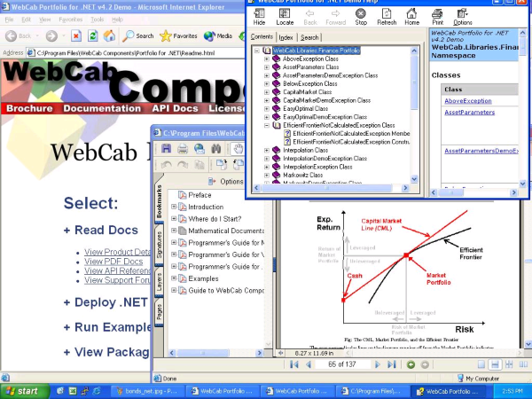
Task: Click the View PDF Docs link
Action: point(113,262)
